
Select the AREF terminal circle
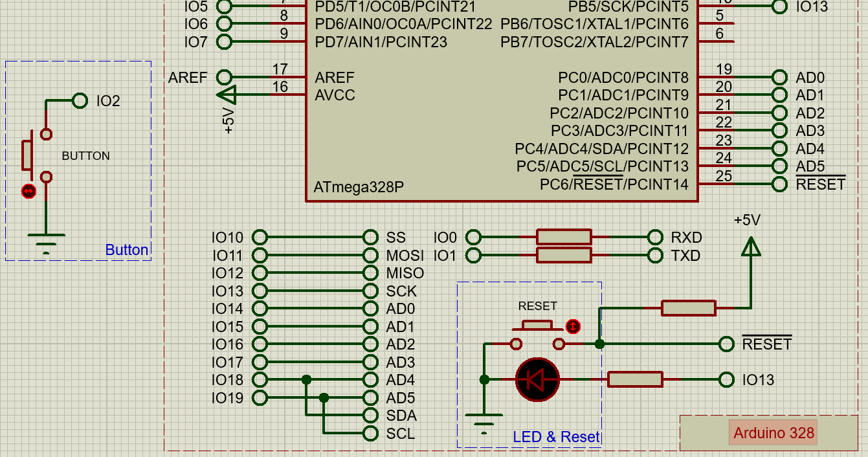coord(224,78)
